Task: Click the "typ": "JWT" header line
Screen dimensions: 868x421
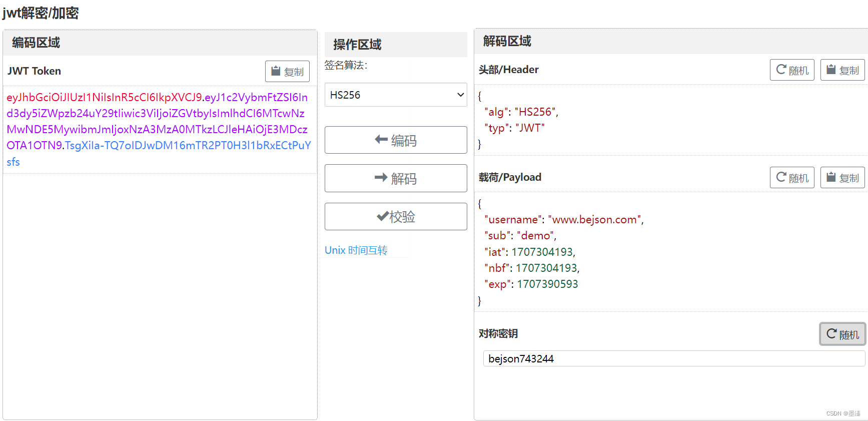Action: click(514, 128)
